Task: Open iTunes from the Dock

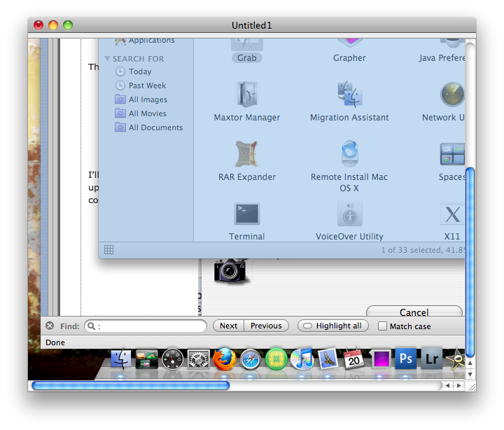Action: tap(302, 359)
